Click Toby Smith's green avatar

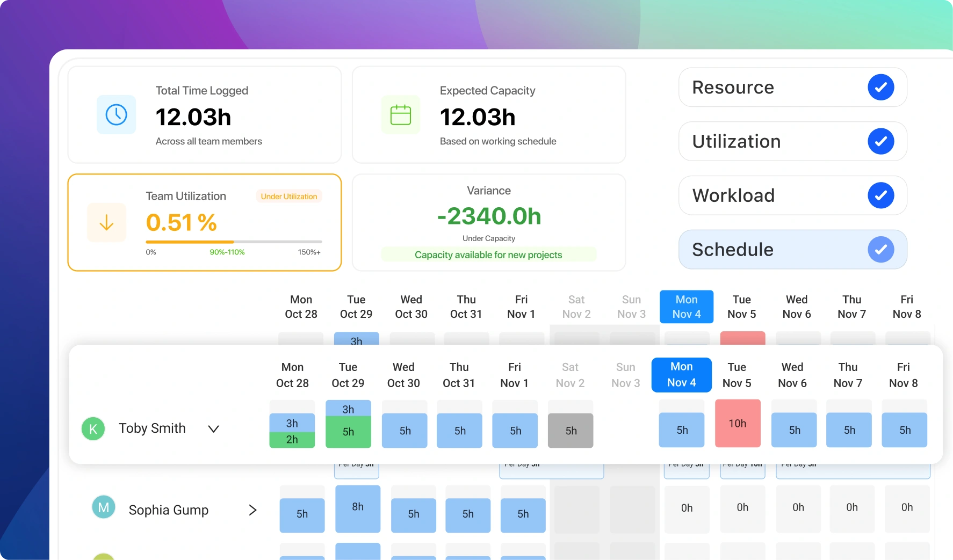pyautogui.click(x=93, y=428)
